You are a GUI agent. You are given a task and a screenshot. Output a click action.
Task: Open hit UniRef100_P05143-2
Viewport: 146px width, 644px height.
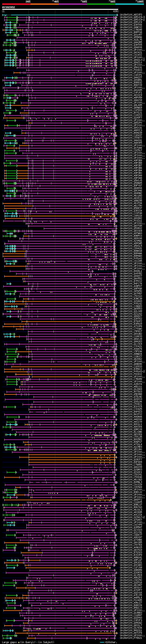[x=132, y=371]
